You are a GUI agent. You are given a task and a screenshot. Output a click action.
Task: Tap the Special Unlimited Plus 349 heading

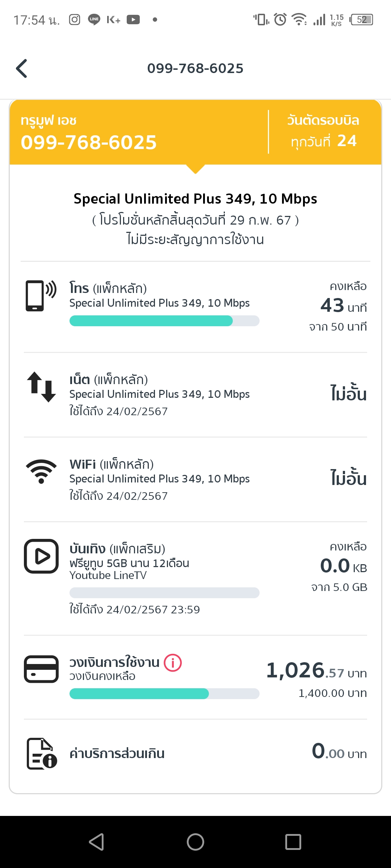coord(195,199)
